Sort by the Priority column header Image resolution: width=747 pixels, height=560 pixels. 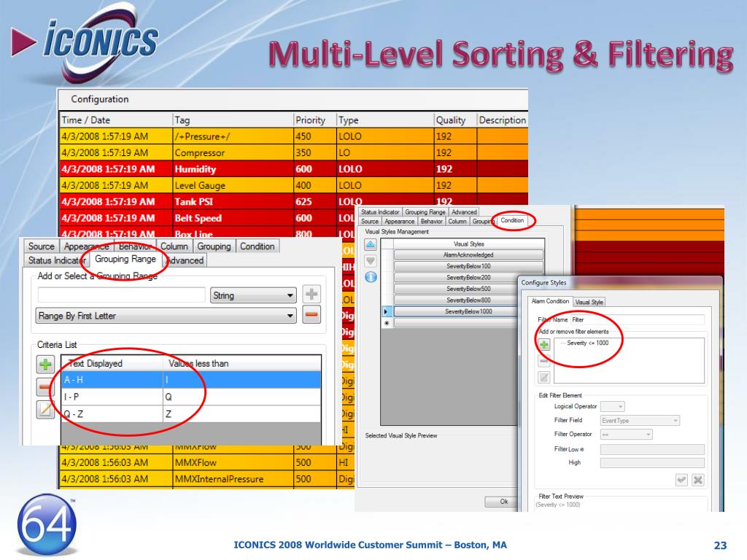click(315, 120)
